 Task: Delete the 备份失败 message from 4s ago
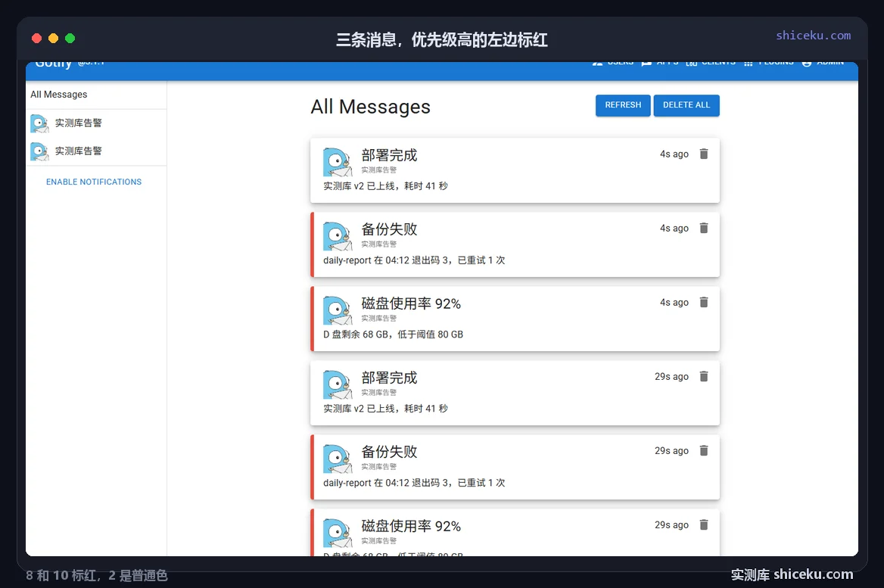(704, 229)
